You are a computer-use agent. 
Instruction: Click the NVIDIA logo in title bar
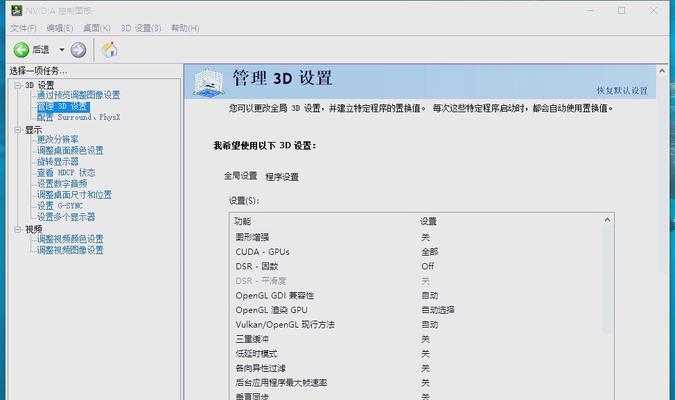pos(16,10)
